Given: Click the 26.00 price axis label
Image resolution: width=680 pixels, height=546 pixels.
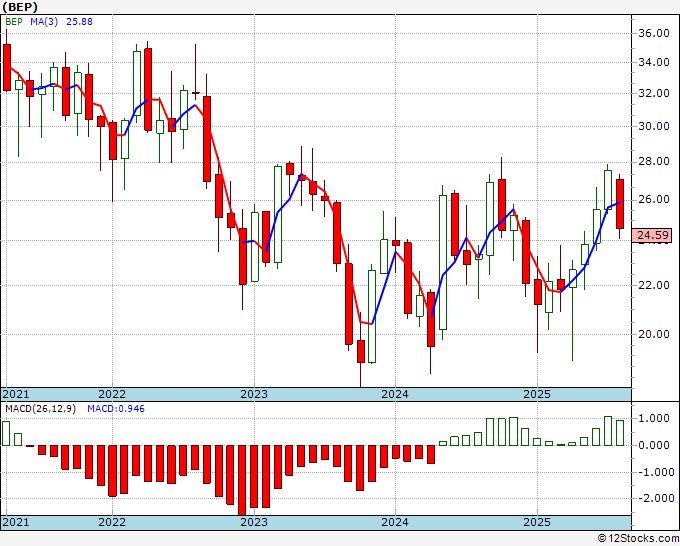Looking at the screenshot, I should [654, 199].
